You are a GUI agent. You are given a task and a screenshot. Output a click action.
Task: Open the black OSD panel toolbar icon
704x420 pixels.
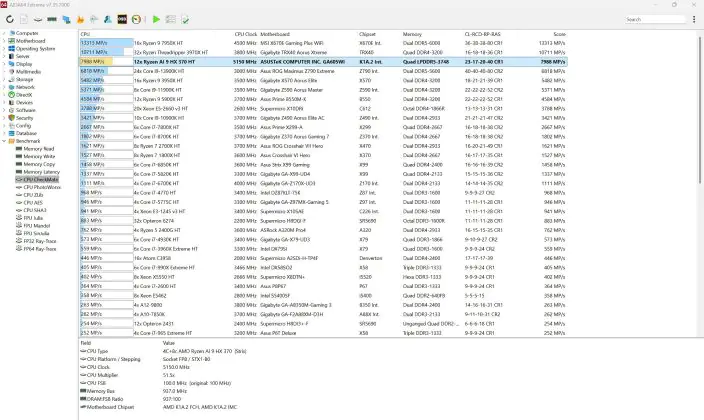click(x=122, y=19)
